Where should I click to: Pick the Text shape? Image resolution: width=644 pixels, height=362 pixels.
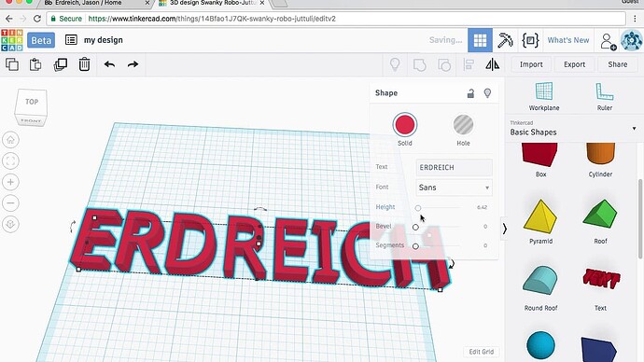pyautogui.click(x=600, y=288)
